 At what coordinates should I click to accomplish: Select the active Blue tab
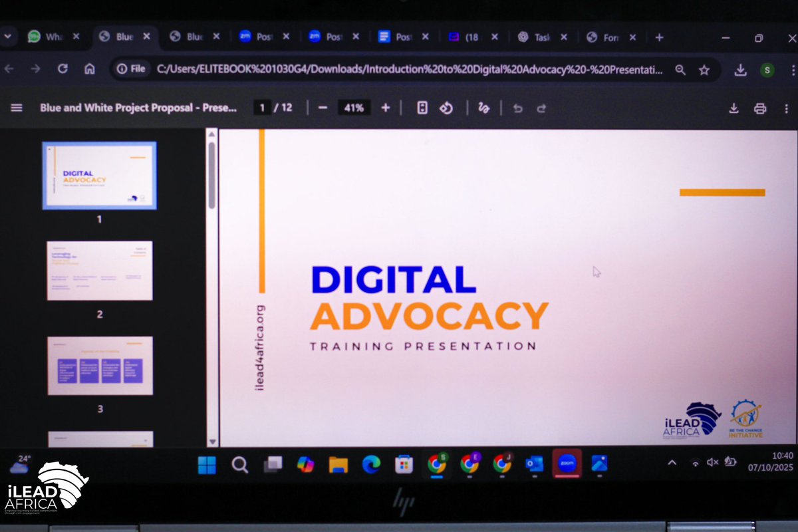tap(125, 37)
